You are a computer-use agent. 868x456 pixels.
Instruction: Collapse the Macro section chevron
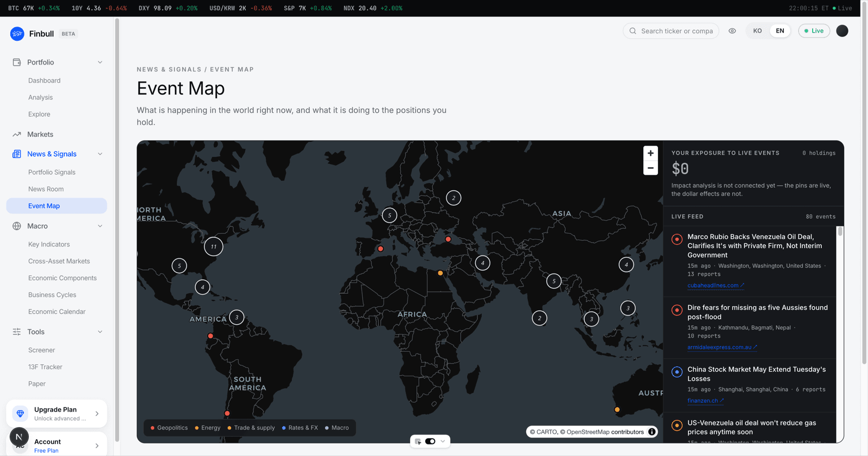100,226
